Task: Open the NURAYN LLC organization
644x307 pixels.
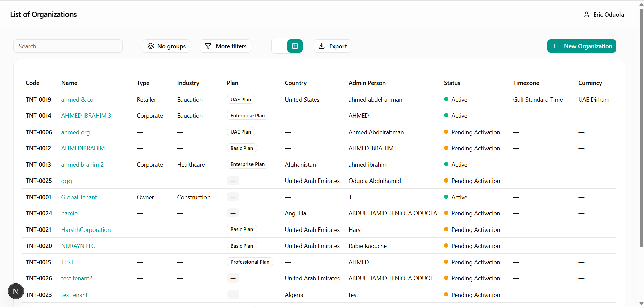Action: click(x=78, y=246)
